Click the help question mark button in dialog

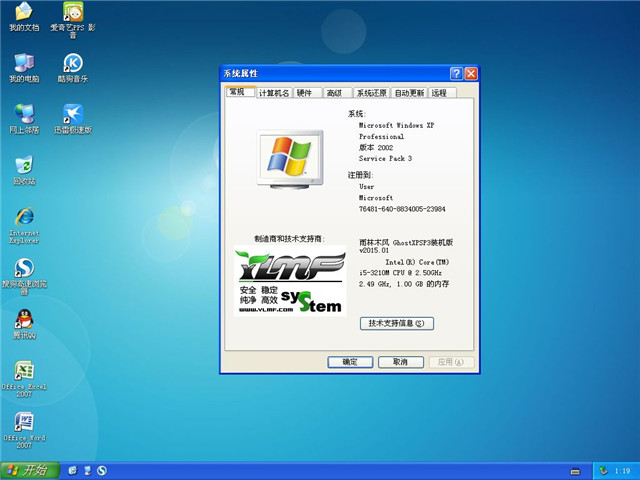click(x=456, y=73)
